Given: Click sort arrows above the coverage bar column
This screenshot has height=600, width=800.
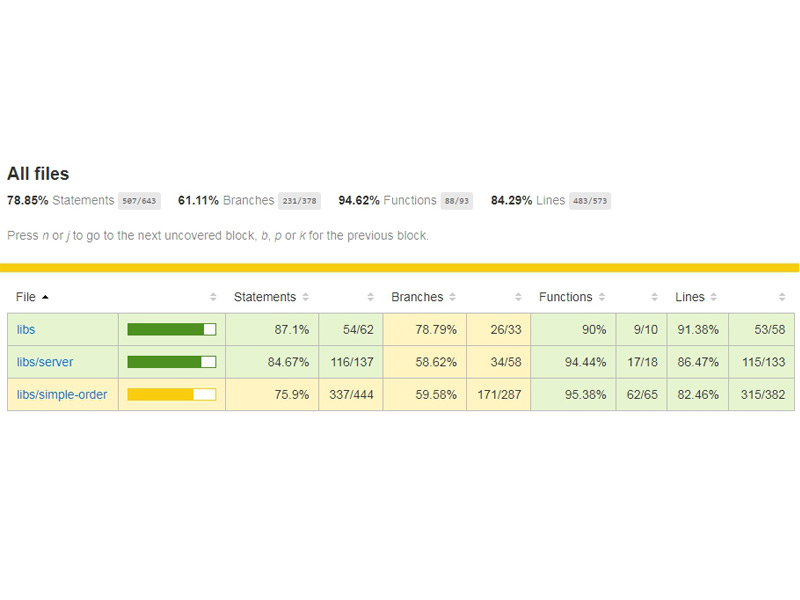Looking at the screenshot, I should pos(213,297).
